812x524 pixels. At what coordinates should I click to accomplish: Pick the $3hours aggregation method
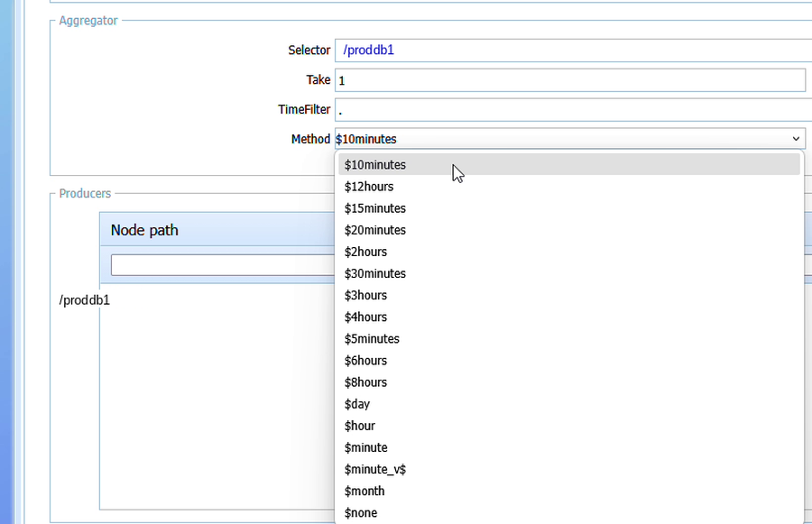point(569,295)
